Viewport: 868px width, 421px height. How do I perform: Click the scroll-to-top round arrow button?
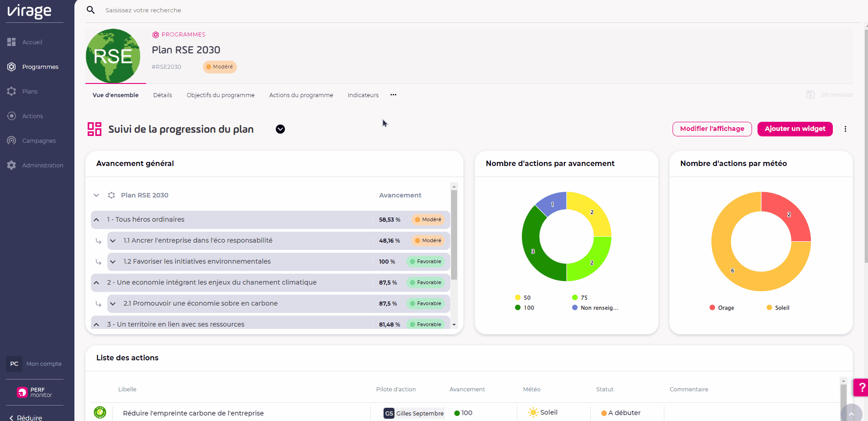point(851,413)
